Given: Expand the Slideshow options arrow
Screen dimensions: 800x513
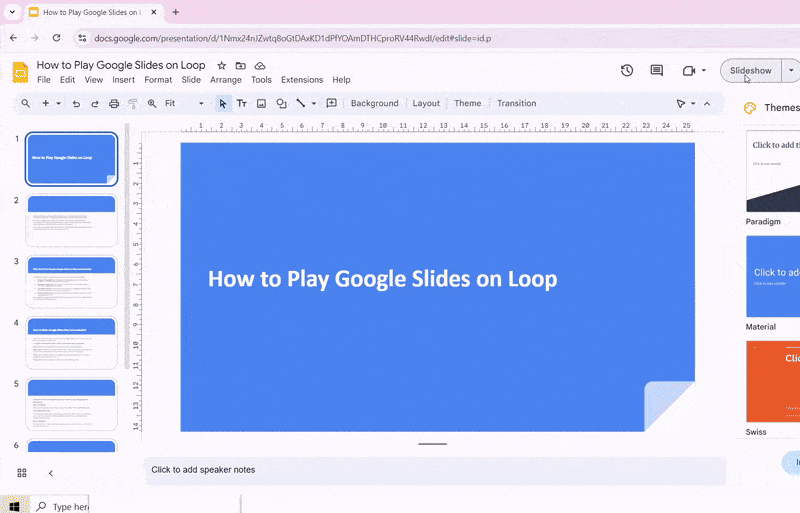Looking at the screenshot, I should click(791, 71).
